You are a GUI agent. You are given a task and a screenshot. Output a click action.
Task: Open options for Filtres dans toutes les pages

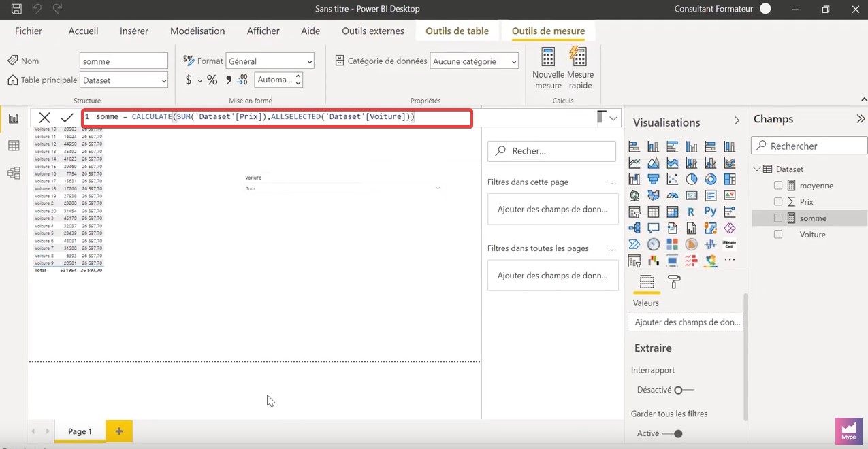[611, 249]
